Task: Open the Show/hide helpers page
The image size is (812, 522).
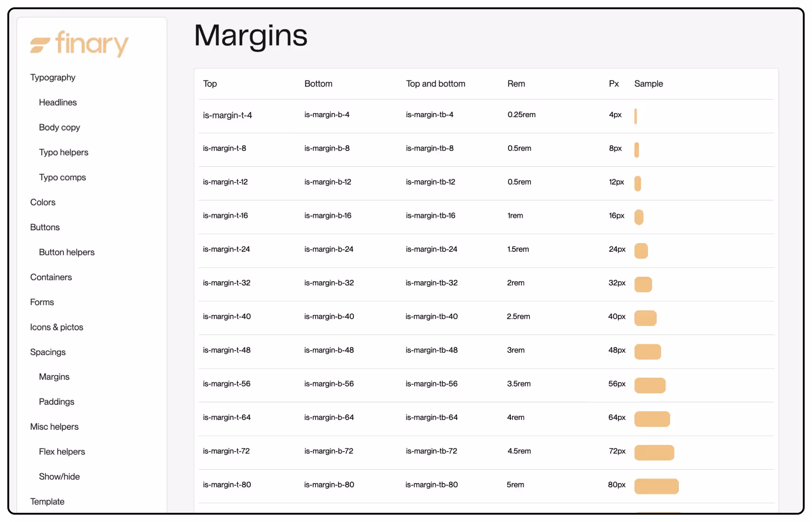Action: point(59,477)
